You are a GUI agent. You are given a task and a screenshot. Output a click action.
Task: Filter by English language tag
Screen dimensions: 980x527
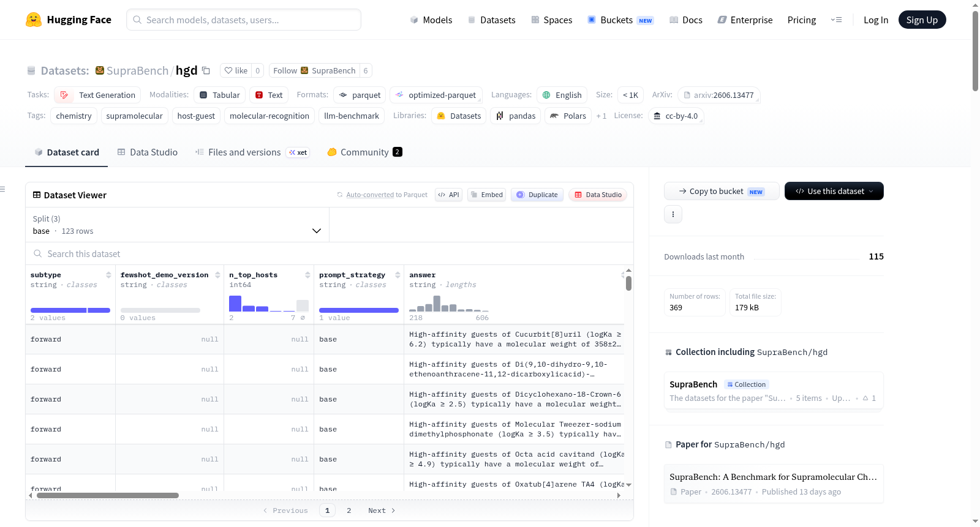pos(562,95)
